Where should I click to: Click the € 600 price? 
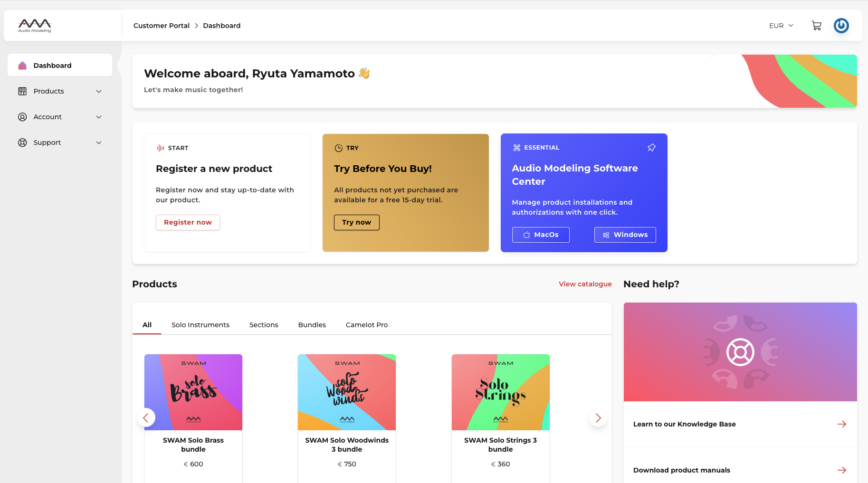point(193,464)
